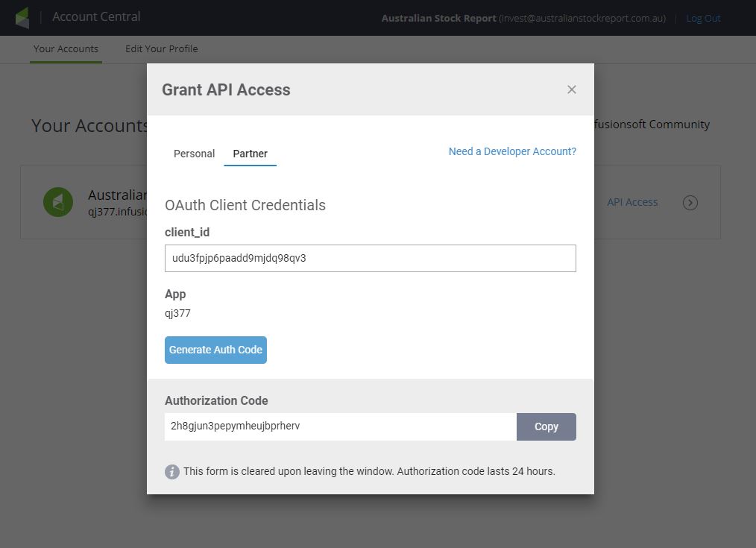Click the Your Accounts page heading

(89, 126)
